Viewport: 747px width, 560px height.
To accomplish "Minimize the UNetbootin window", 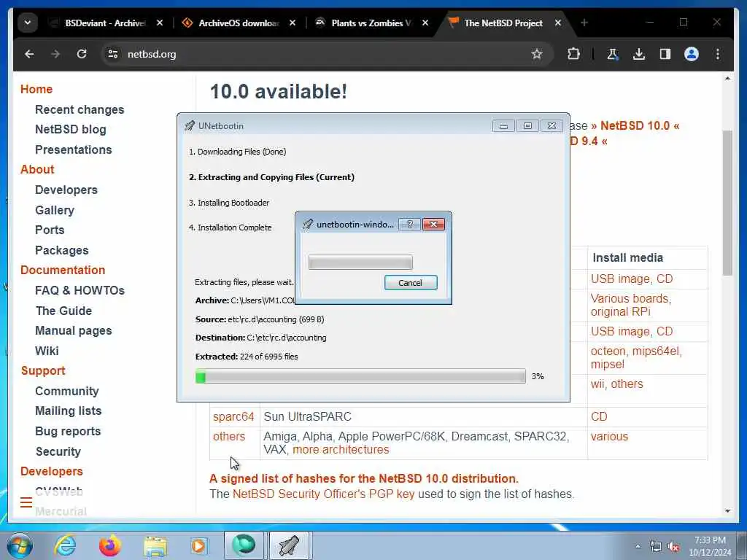I will (503, 125).
